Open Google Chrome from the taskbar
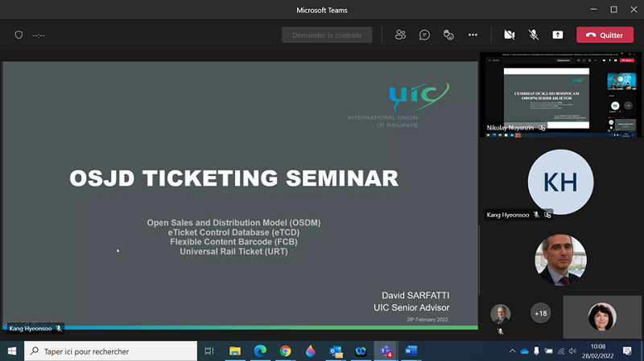644x361 pixels. pos(285,351)
